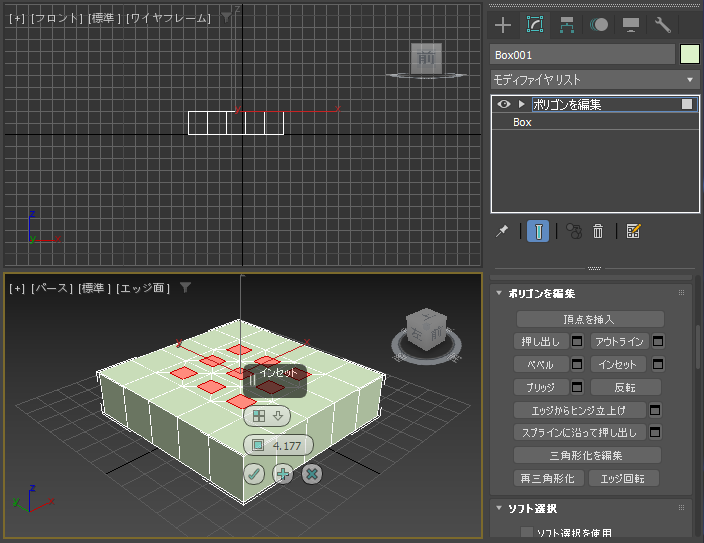Enable ソフト選択を使用 checkbox
This screenshot has width=704, height=543.
tap(527, 533)
